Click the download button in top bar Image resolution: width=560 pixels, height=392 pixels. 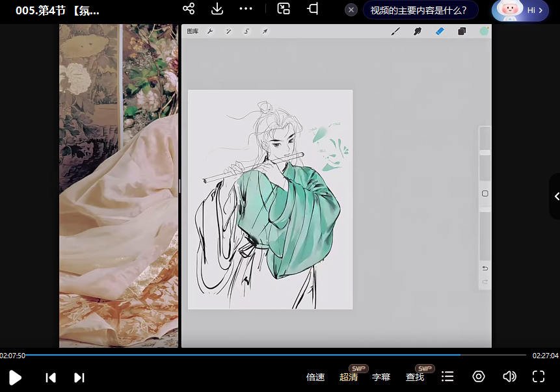coord(217,9)
